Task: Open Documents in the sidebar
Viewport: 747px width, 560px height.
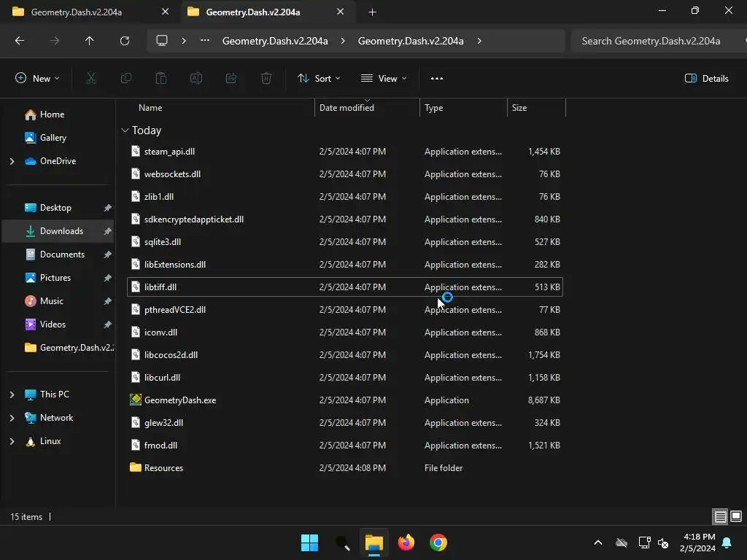Action: click(62, 254)
